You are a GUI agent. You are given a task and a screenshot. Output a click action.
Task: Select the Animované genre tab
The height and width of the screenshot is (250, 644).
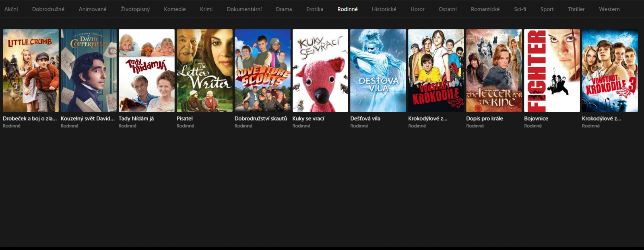pyautogui.click(x=93, y=9)
